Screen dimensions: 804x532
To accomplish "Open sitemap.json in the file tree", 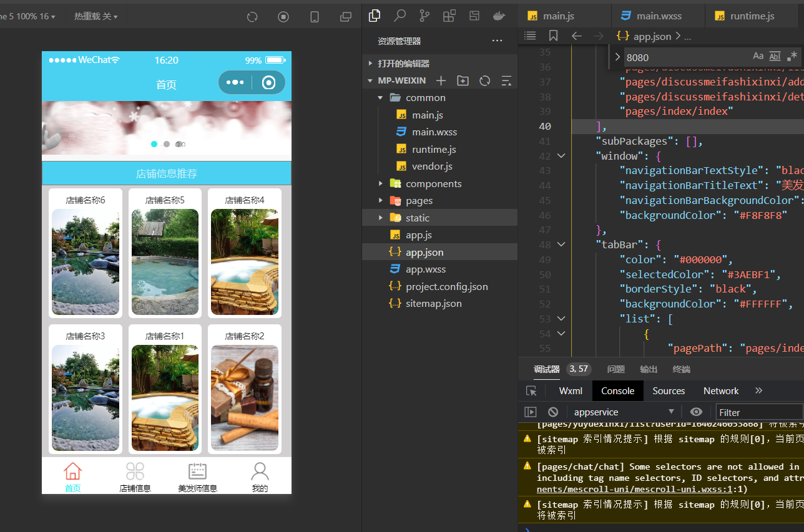I will [x=434, y=304].
